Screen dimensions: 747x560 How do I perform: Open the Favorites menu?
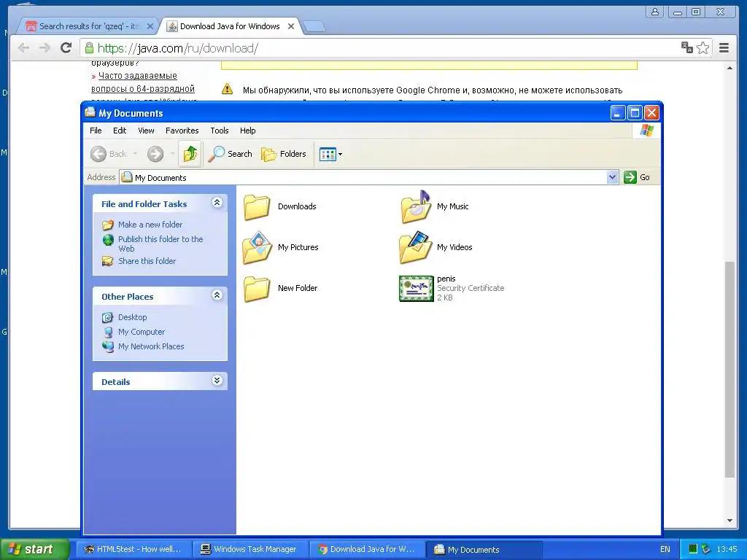click(x=182, y=131)
